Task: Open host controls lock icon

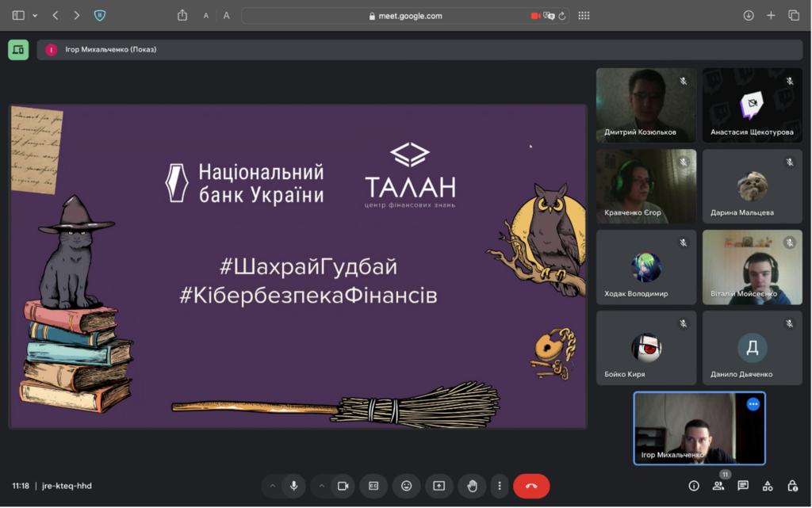Action: coord(792,486)
